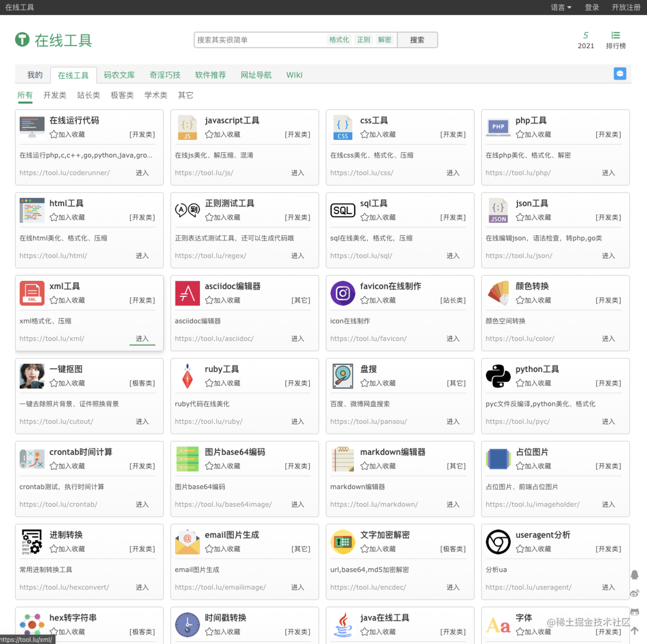Open the Wiki tab
This screenshot has width=647, height=644.
[294, 75]
